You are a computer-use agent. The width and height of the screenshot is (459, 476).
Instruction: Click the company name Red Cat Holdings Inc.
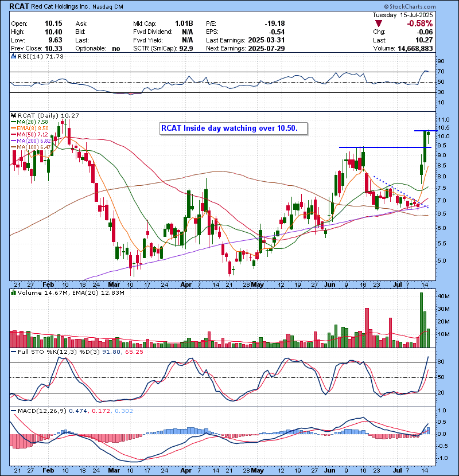[x=60, y=6]
